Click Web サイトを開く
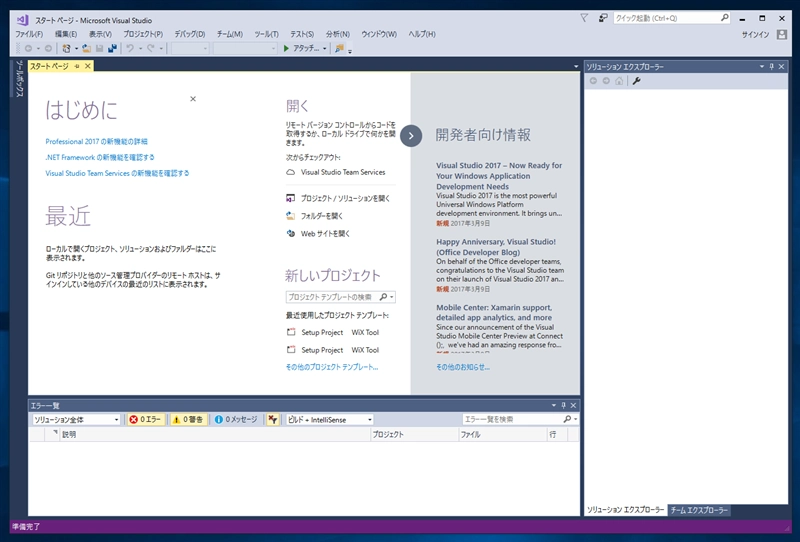 318,234
